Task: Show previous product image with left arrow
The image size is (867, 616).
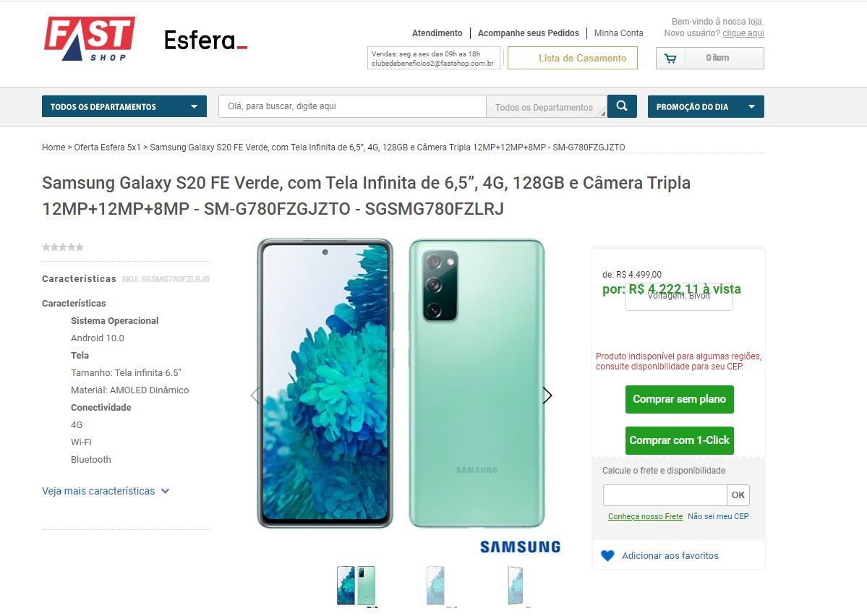Action: (x=255, y=395)
